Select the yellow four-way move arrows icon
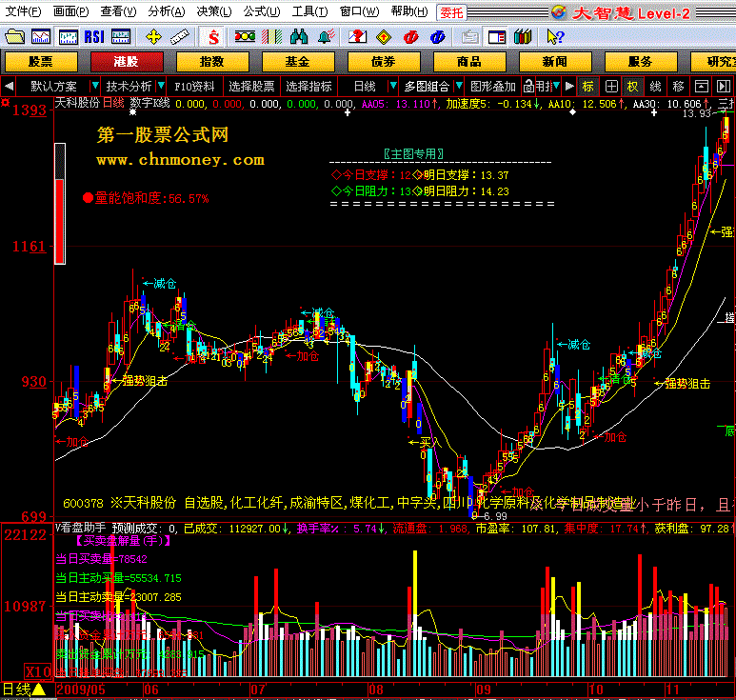736x700 pixels. point(153,36)
